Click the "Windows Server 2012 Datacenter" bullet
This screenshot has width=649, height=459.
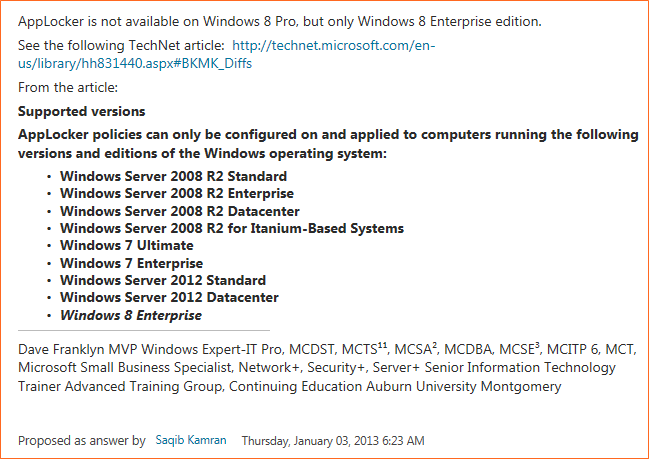(169, 298)
